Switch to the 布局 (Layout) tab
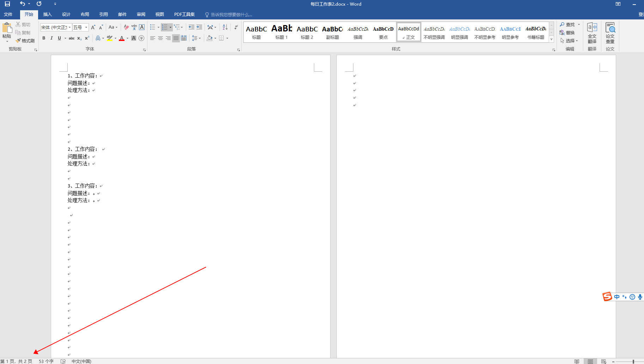 tap(85, 14)
